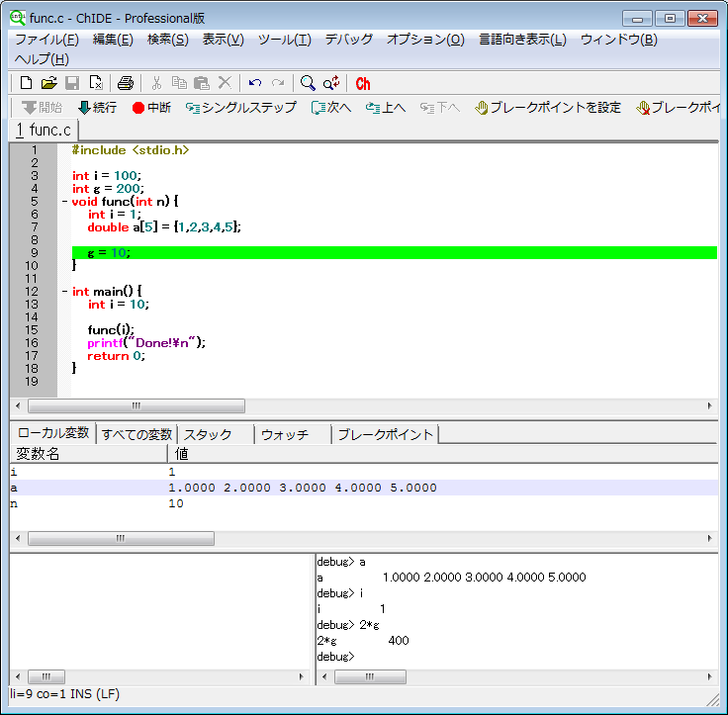
Task: Select variable row i with value 1
Action: 364,472
